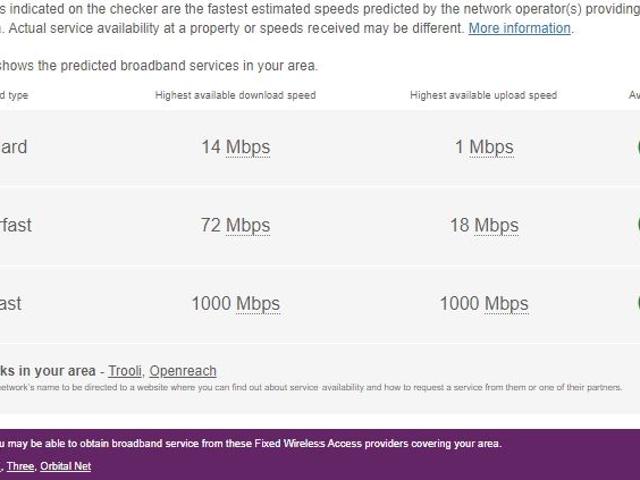The height and width of the screenshot is (480, 640).
Task: Click Mbps abbreviation beside 1 upload speed
Action: click(x=491, y=147)
